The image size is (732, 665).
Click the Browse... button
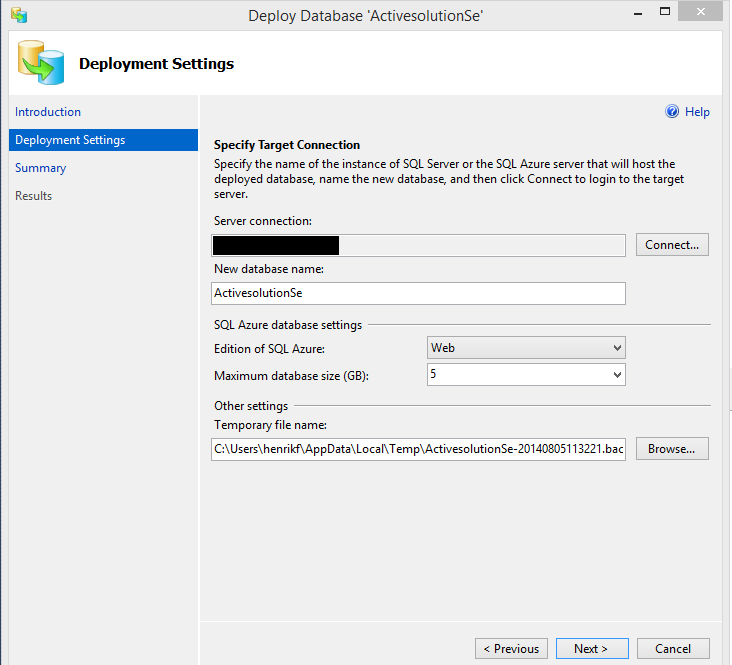click(x=672, y=449)
